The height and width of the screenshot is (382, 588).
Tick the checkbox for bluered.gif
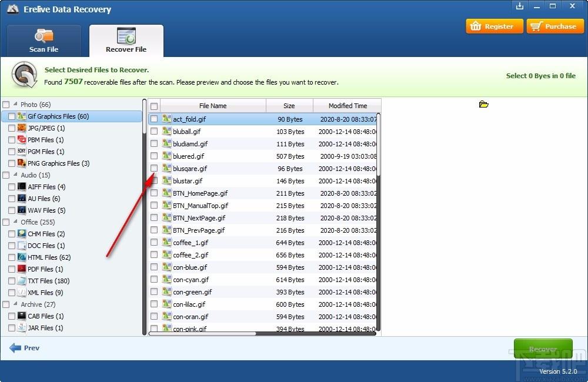click(154, 156)
